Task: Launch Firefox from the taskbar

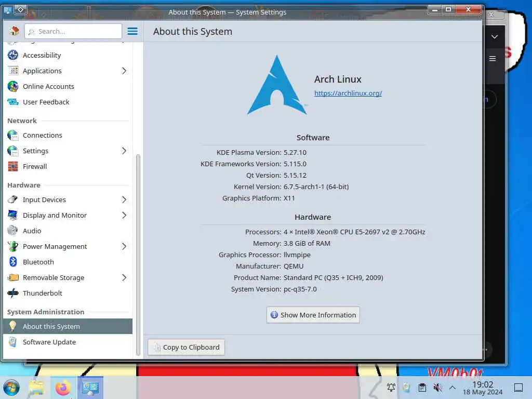Action: click(x=63, y=388)
